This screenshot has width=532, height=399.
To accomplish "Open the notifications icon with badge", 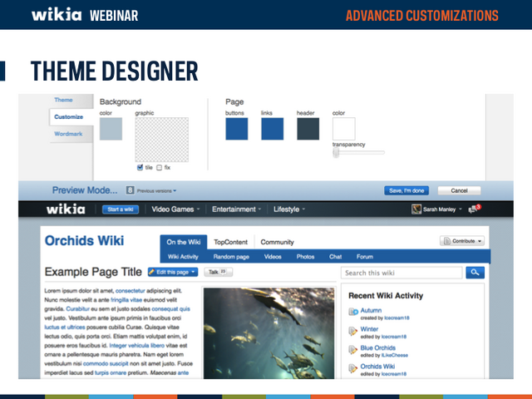I will 475,209.
